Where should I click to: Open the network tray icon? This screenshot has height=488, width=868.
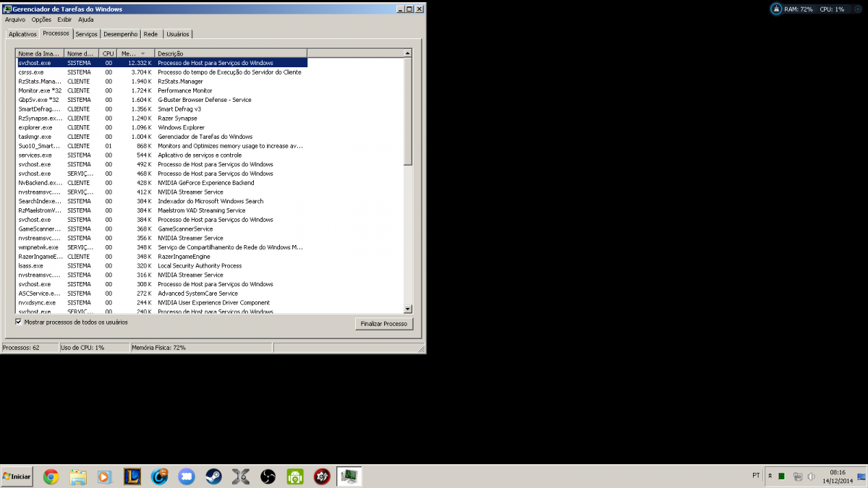(x=797, y=476)
